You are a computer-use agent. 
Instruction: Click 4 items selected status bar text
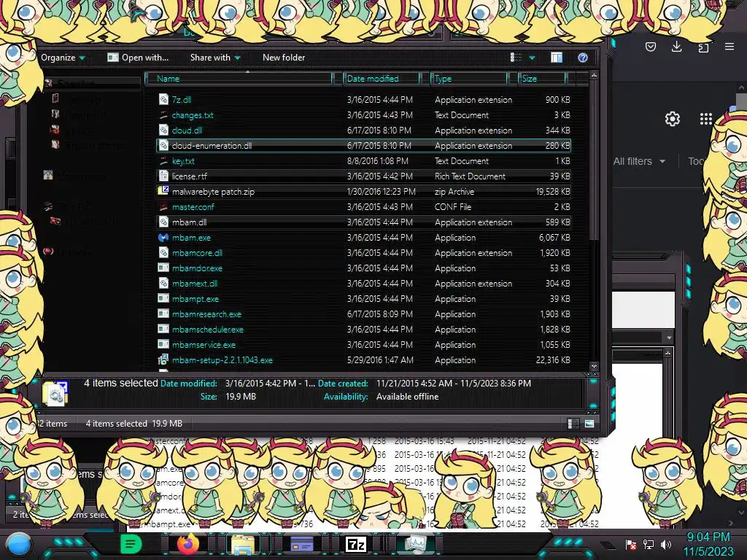coord(116,424)
